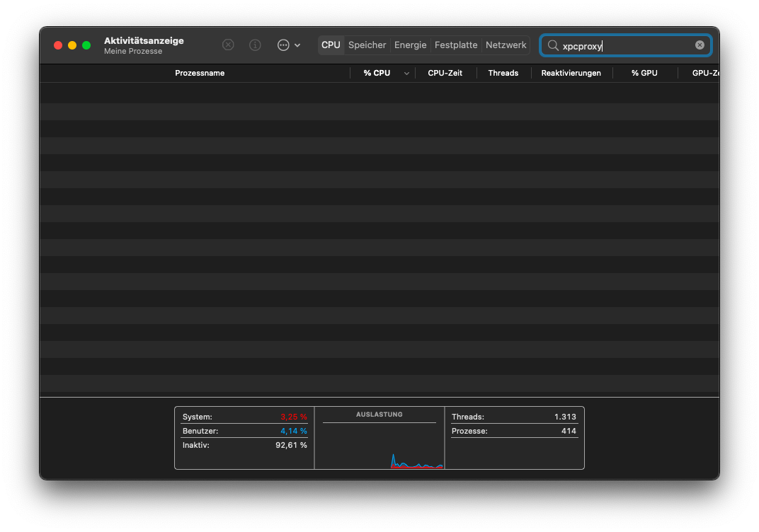Image resolution: width=759 pixels, height=532 pixels.
Task: Click the Auslastung CPU load graph
Action: point(379,446)
